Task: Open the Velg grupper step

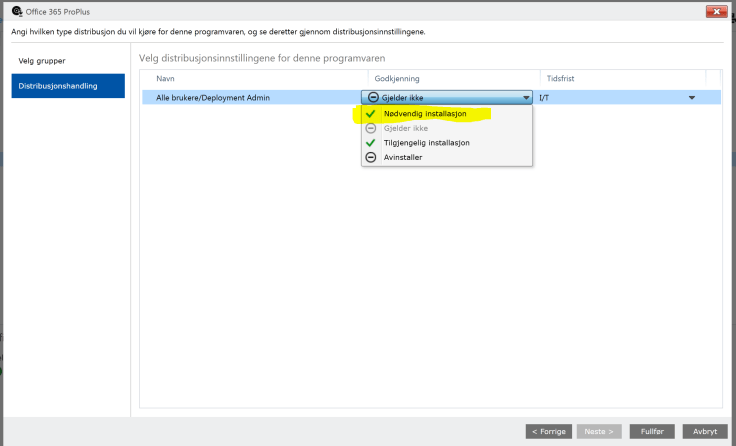Action: 68,61
